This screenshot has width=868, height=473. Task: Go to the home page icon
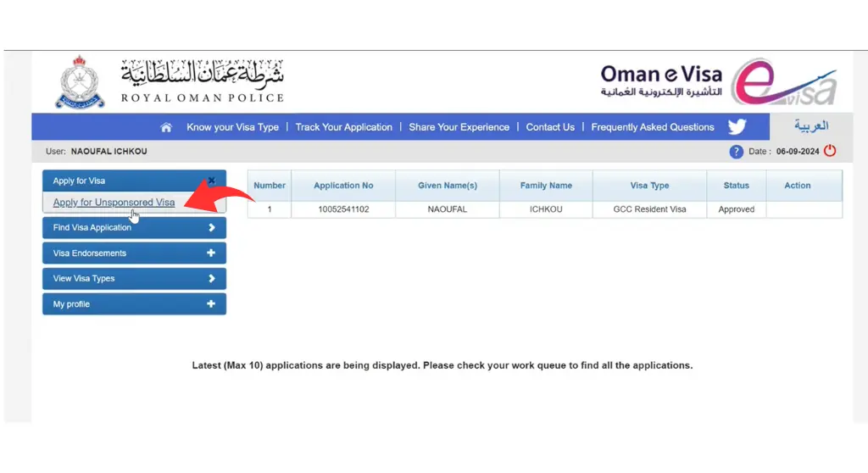166,127
